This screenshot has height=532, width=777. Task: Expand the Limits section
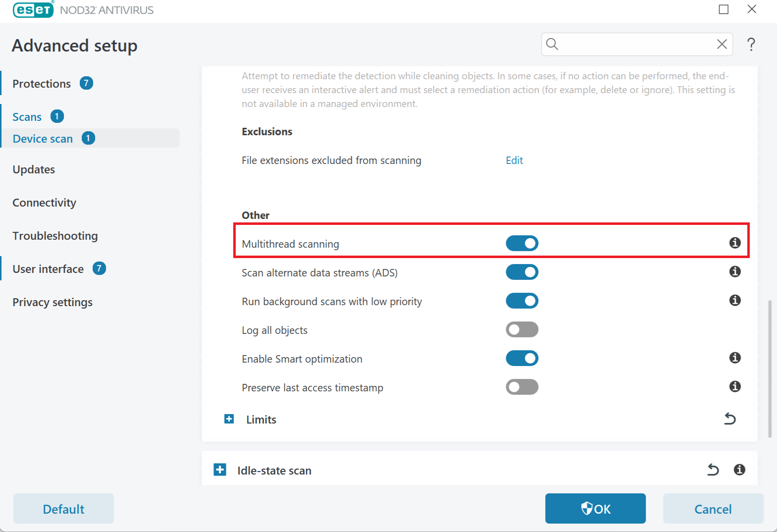229,419
